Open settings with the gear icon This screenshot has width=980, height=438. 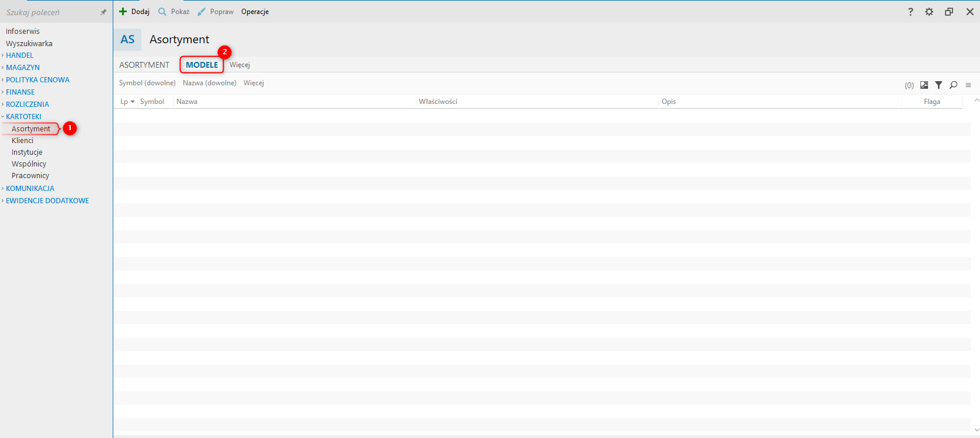tap(929, 12)
